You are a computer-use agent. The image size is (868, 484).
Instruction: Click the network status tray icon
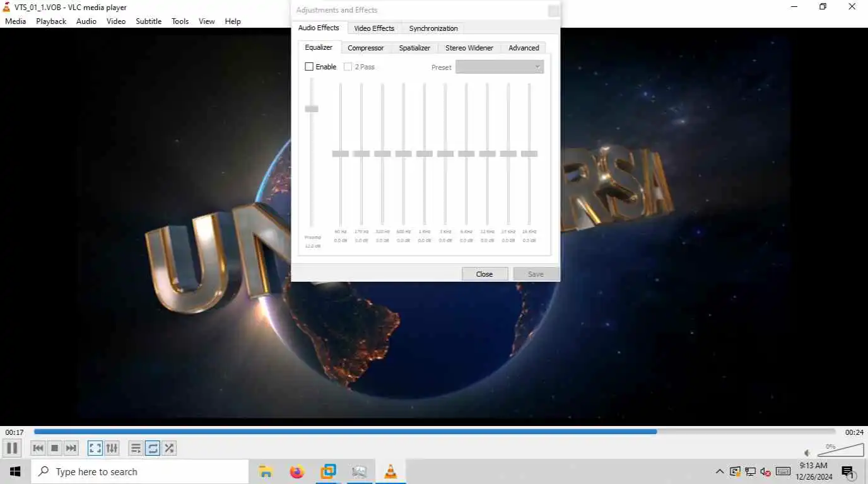coord(751,471)
